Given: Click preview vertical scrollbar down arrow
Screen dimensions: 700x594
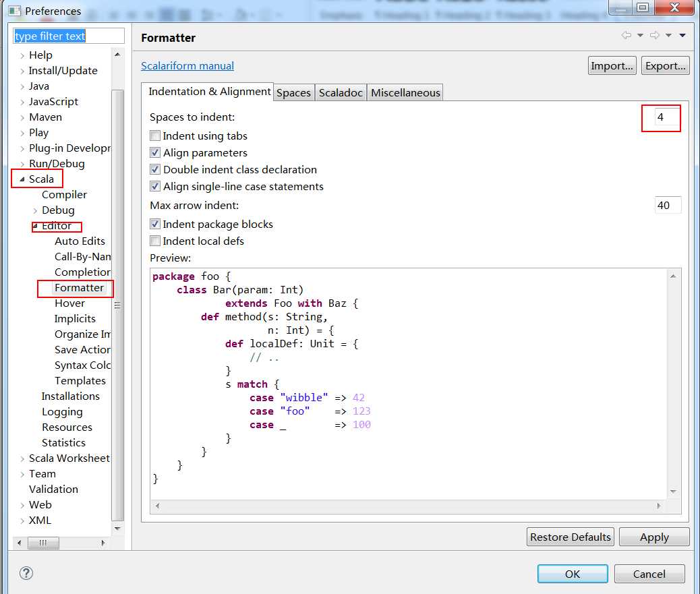Looking at the screenshot, I should (673, 492).
